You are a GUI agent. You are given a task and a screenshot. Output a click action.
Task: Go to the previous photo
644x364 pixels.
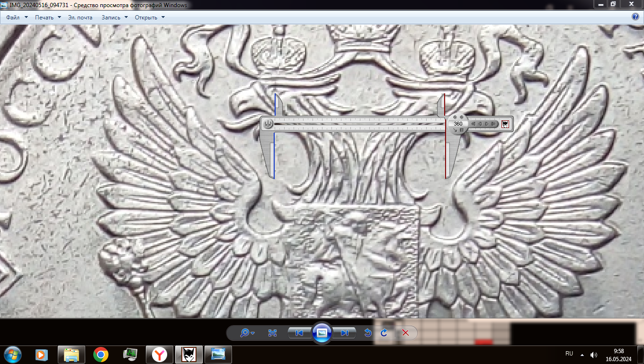point(299,333)
